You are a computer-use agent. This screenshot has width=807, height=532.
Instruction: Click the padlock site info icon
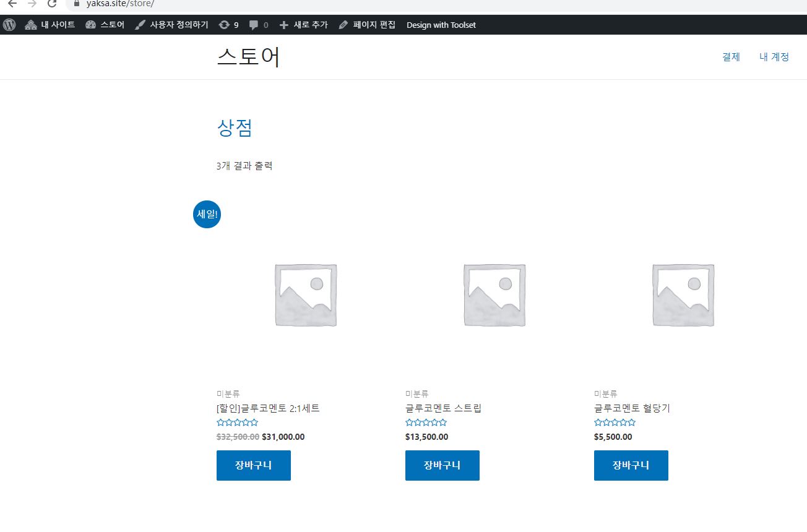click(77, 3)
